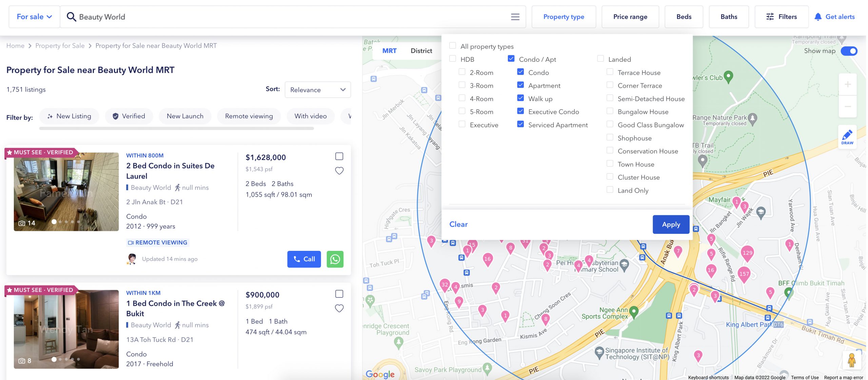Click the breadcrumb chevron after Home

coord(30,46)
